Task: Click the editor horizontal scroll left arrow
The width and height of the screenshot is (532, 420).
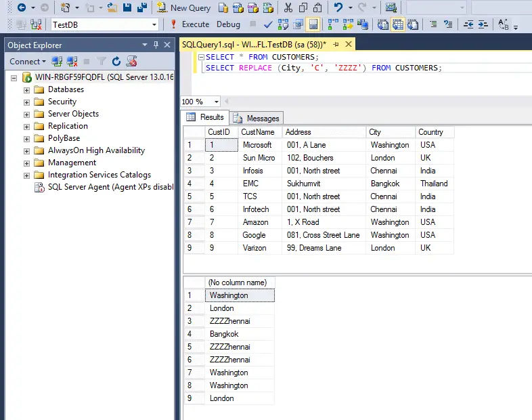Action: point(226,101)
